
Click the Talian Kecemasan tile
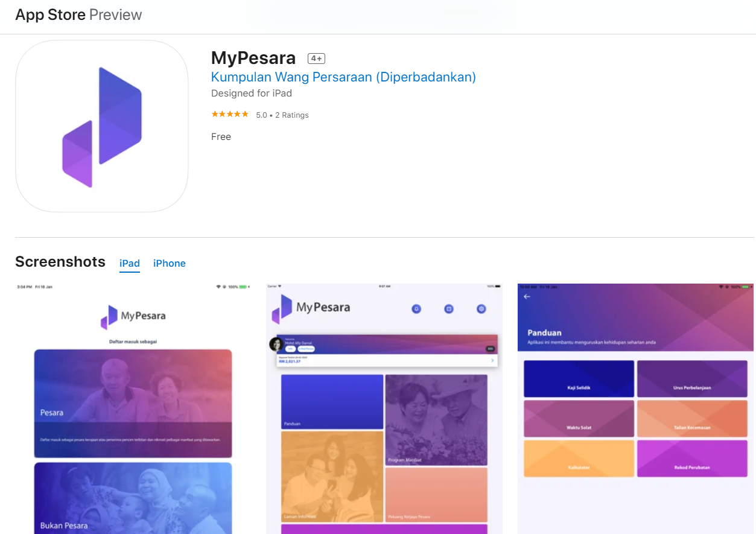[693, 419]
